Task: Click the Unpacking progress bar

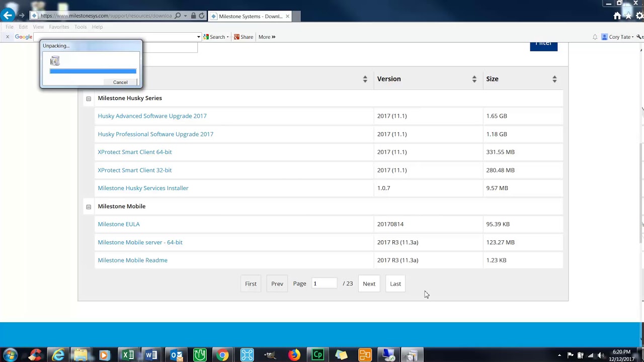Action: [93, 71]
